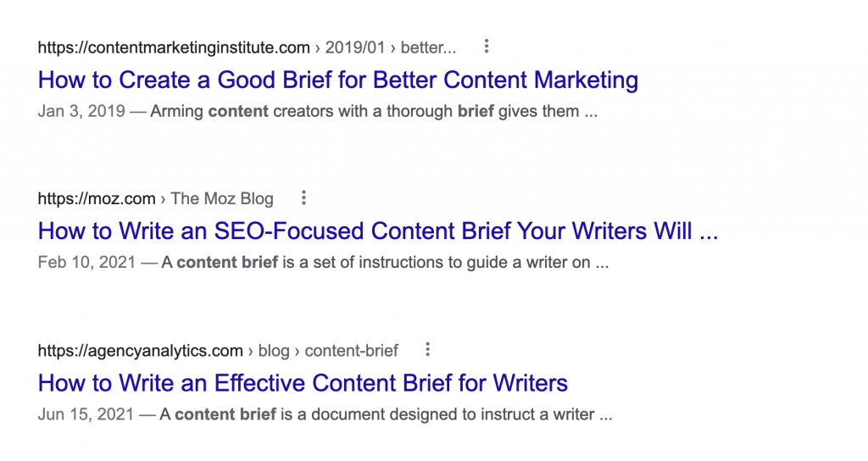Click the https://contentmarketinginstitute.com URL text

click(174, 47)
